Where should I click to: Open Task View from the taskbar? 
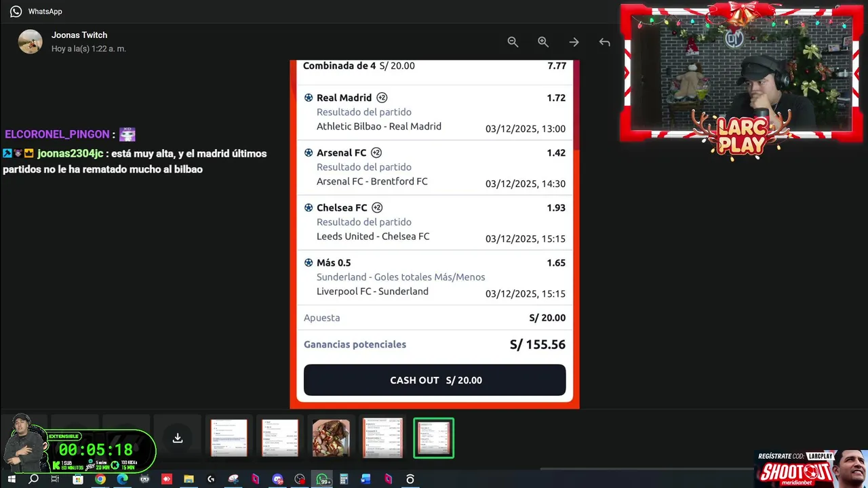[56, 479]
